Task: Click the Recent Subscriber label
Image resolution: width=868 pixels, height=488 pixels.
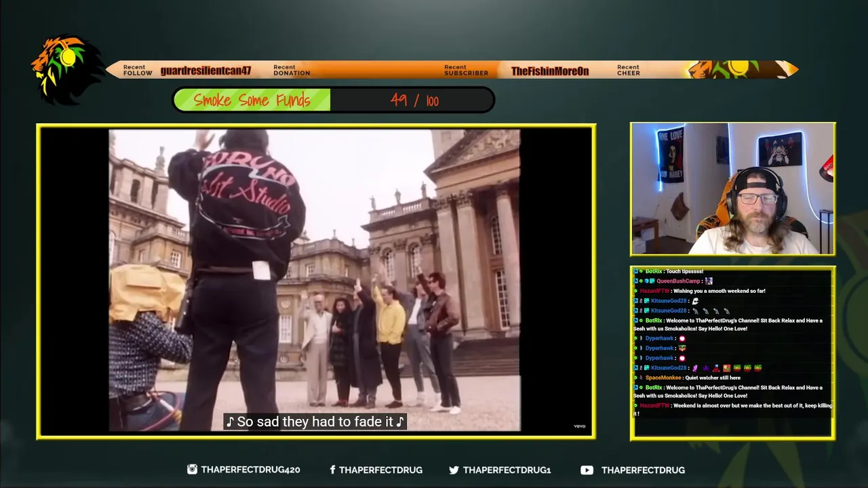Action: click(466, 70)
